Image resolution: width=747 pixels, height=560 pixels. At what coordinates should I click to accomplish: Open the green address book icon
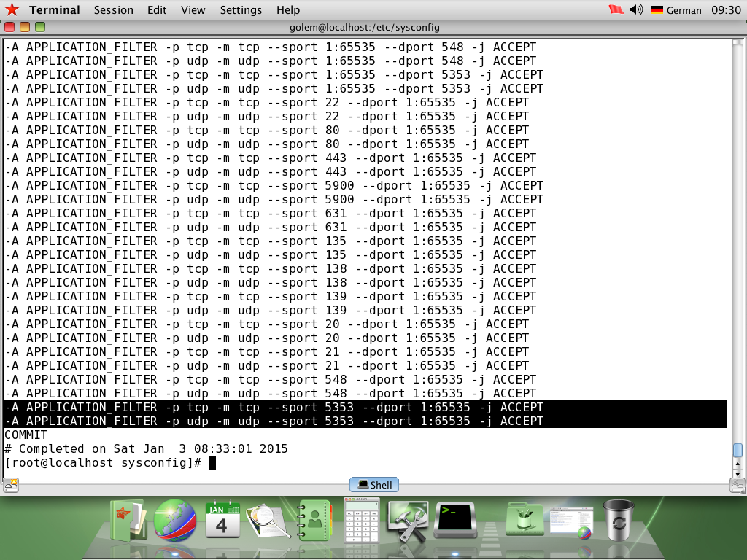click(315, 521)
